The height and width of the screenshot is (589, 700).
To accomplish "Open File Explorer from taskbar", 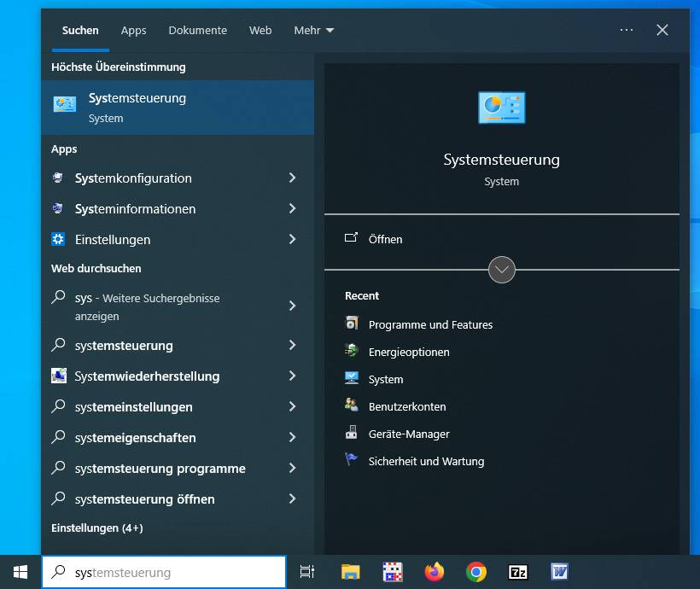I will pos(350,572).
